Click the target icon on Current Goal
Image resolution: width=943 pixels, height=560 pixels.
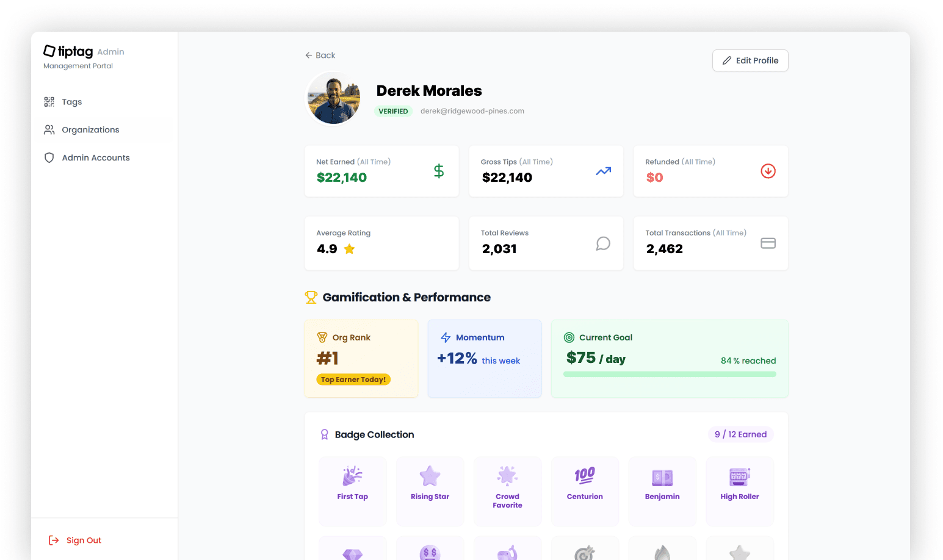coord(569,337)
